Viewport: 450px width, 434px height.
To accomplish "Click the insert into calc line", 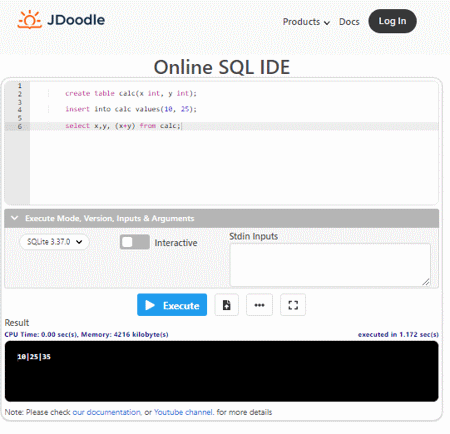I will pos(131,109).
